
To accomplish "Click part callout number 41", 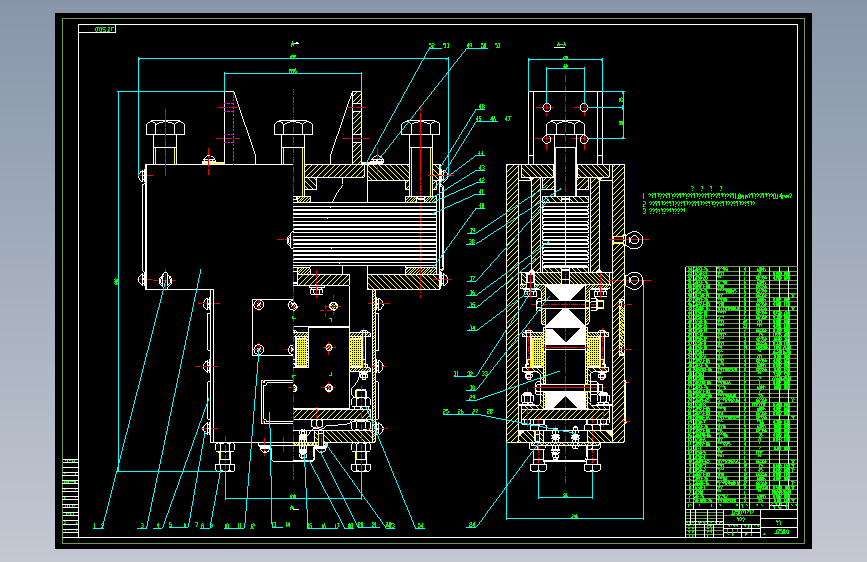I will point(481,192).
